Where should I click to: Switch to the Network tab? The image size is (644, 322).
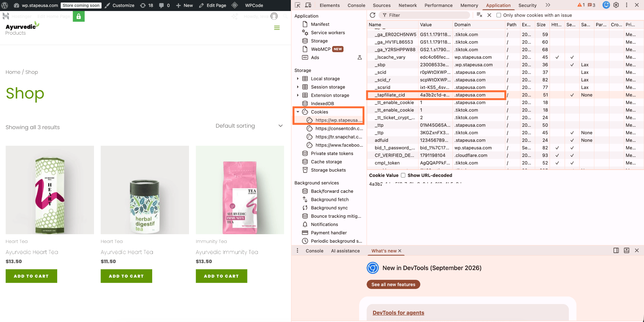(x=408, y=5)
